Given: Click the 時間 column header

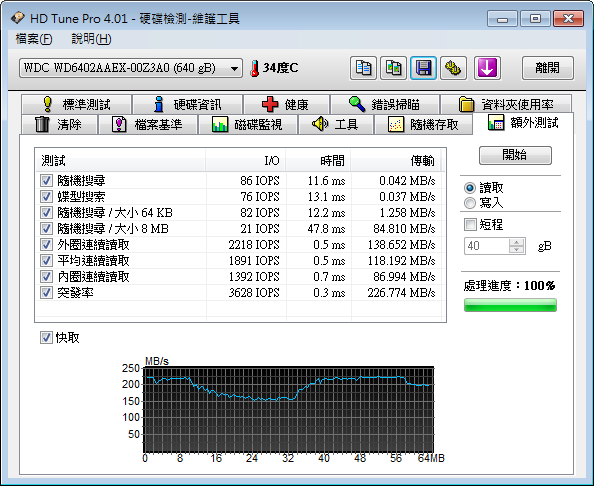Looking at the screenshot, I should click(318, 161).
